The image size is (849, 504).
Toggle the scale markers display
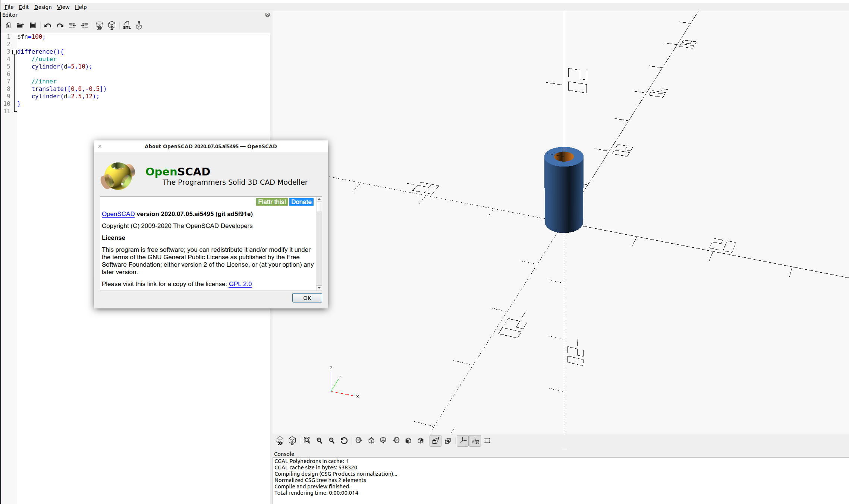tap(475, 440)
